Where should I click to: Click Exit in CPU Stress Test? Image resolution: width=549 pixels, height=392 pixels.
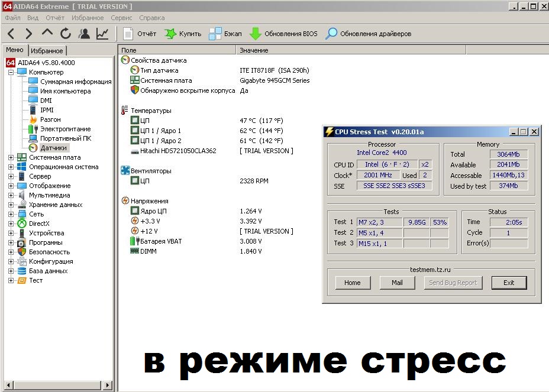(x=509, y=283)
